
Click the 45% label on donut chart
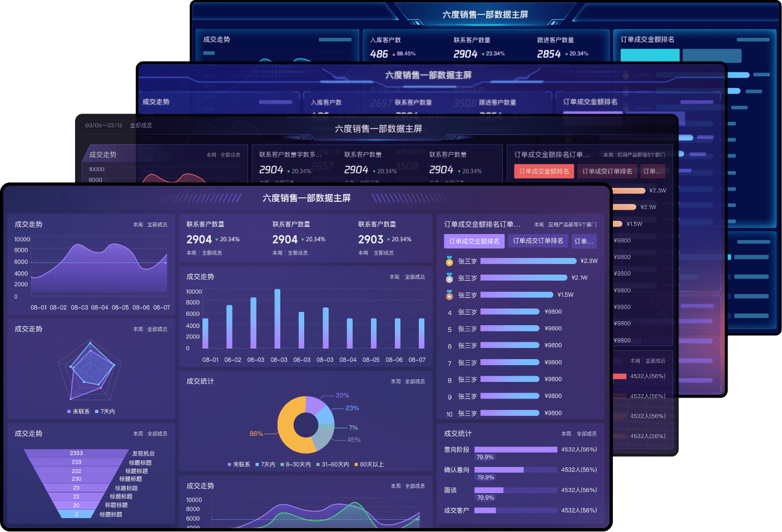(354, 440)
